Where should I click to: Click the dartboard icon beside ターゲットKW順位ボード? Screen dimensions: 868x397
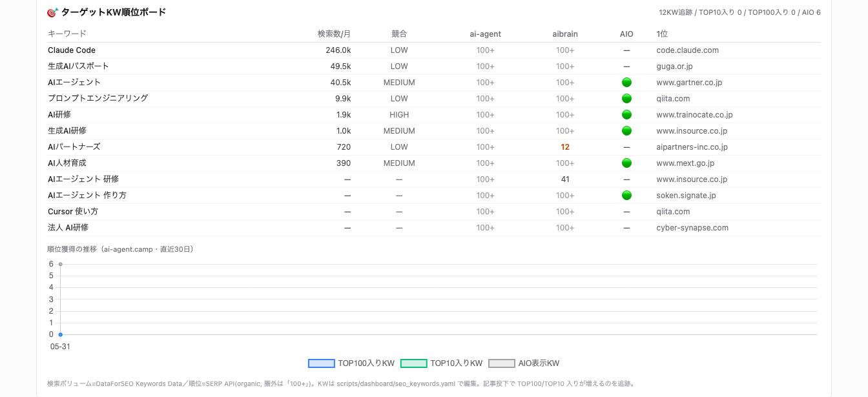coord(53,12)
